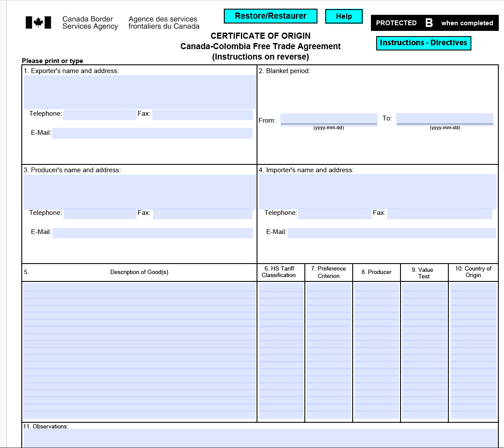Click 'Canada-Colombia Free Trade Agreement' heading

click(260, 46)
